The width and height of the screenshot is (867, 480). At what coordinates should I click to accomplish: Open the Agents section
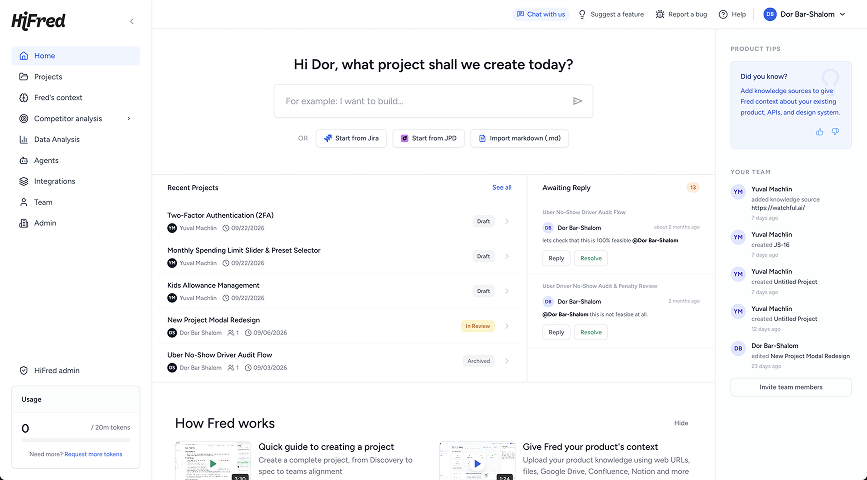coord(76,161)
